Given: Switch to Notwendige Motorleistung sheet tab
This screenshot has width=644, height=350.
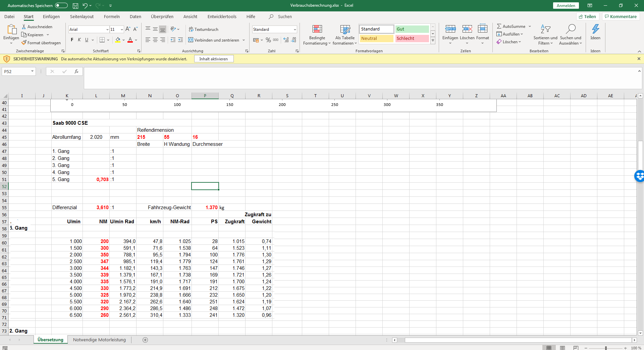Looking at the screenshot, I should [99, 340].
